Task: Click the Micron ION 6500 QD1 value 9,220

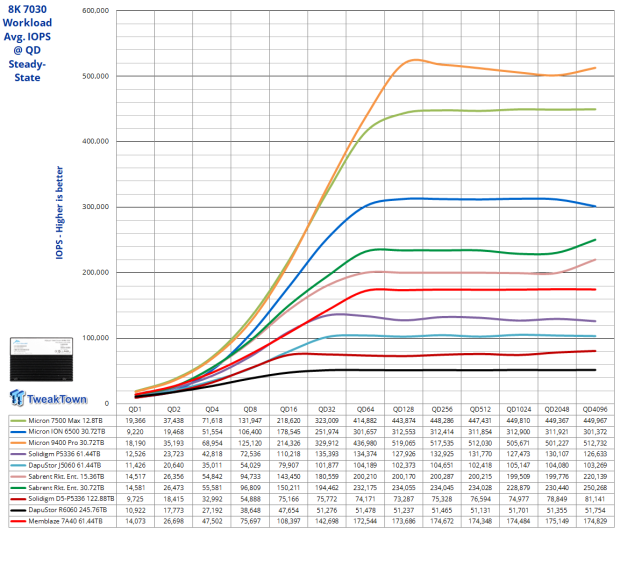Action: (135, 432)
